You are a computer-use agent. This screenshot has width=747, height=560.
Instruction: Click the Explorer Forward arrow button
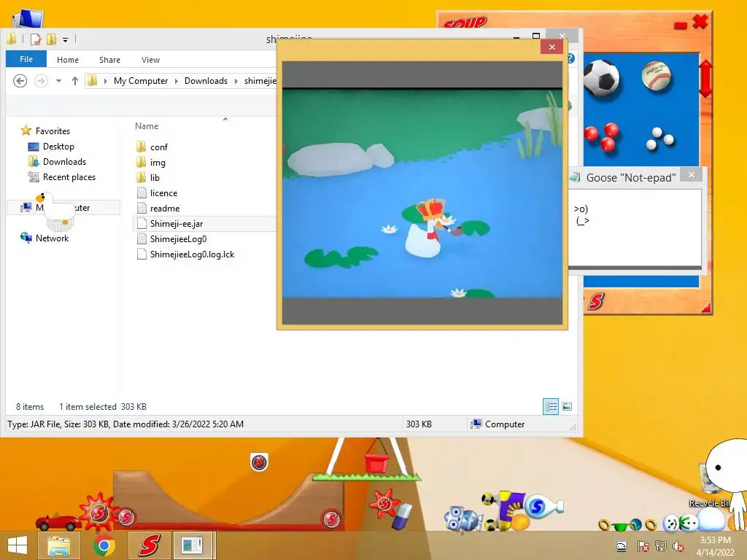41,81
